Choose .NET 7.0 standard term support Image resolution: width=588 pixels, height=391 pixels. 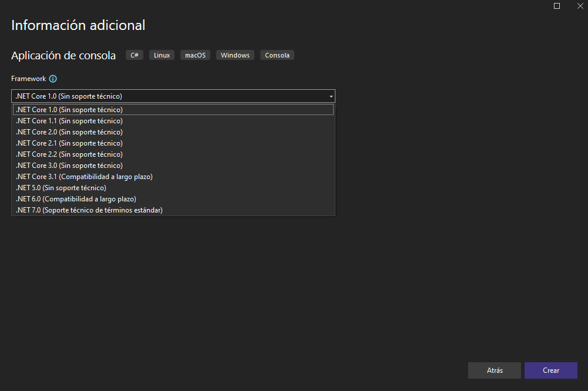click(x=173, y=210)
